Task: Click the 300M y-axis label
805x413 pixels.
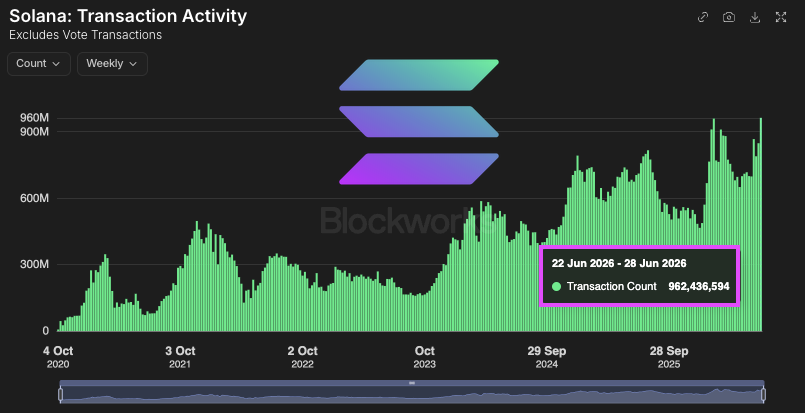Action: [34, 265]
